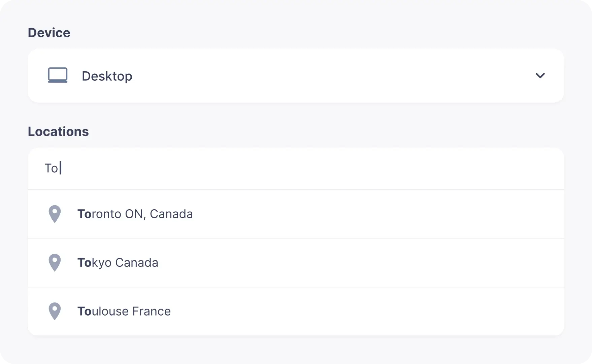Viewport: 592px width, 364px height.
Task: Click the location marker for Toronto ON
Action: (x=55, y=214)
